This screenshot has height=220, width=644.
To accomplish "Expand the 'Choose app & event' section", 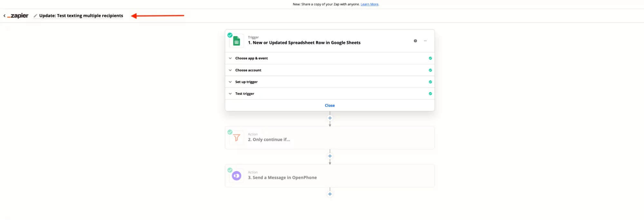I will (x=330, y=58).
